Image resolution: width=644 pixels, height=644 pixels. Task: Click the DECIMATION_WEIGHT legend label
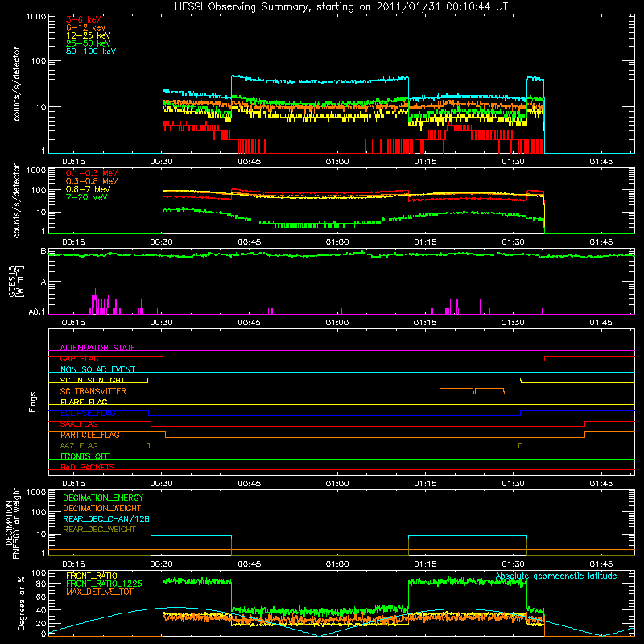tap(102, 508)
